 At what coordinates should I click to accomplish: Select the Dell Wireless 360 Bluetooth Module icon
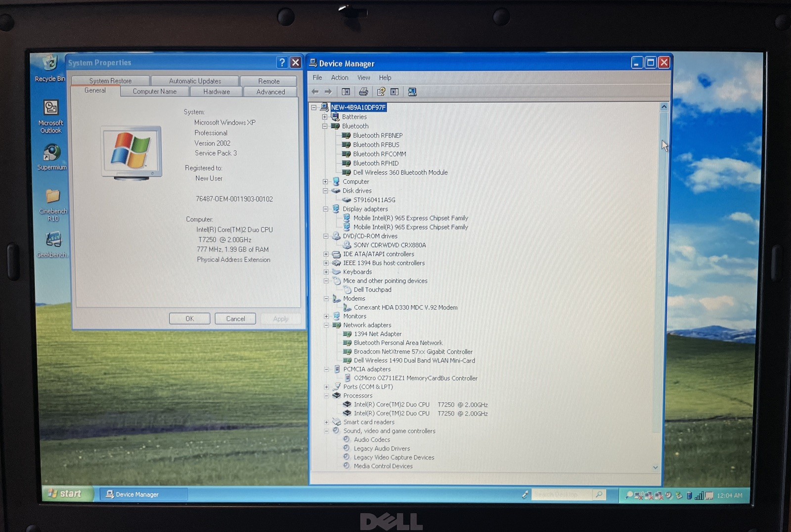click(347, 173)
